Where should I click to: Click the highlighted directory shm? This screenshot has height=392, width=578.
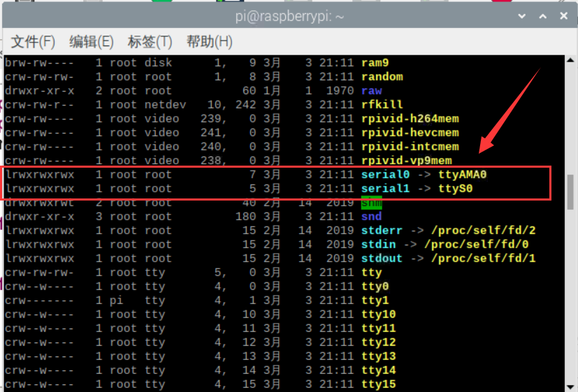[x=372, y=203]
